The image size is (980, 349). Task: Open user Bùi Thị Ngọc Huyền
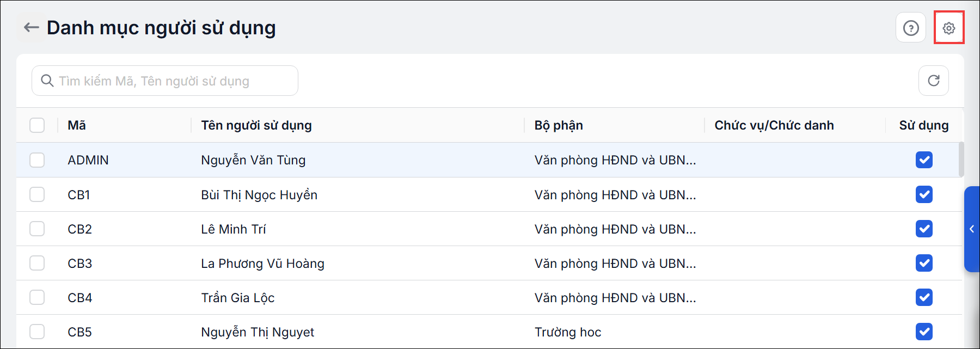[259, 195]
